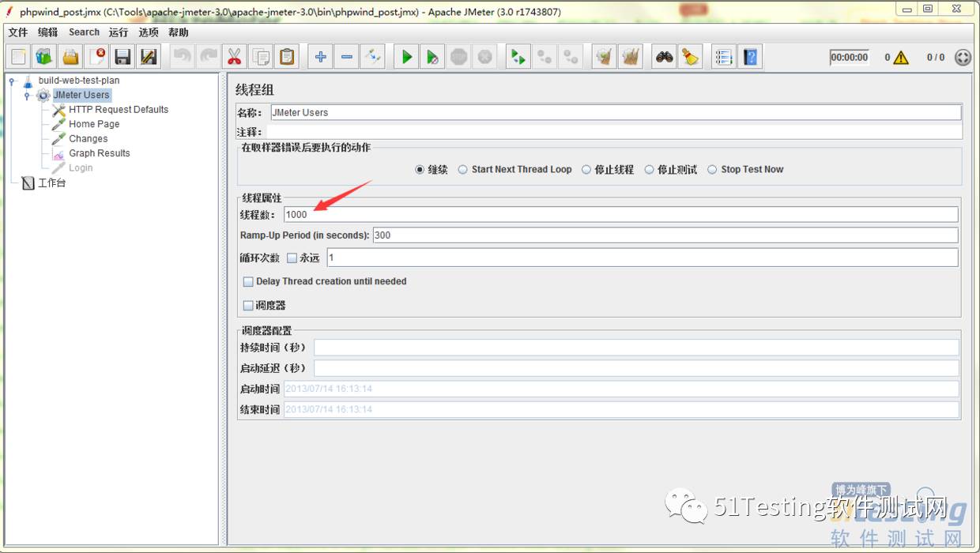
Task: Click the Remote Stop All icon
Action: pos(544,57)
